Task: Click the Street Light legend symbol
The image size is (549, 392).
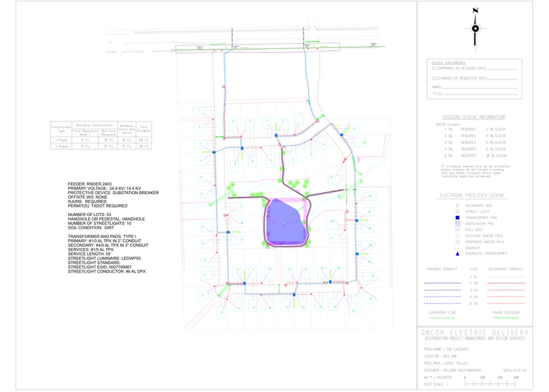Action: 457,211
